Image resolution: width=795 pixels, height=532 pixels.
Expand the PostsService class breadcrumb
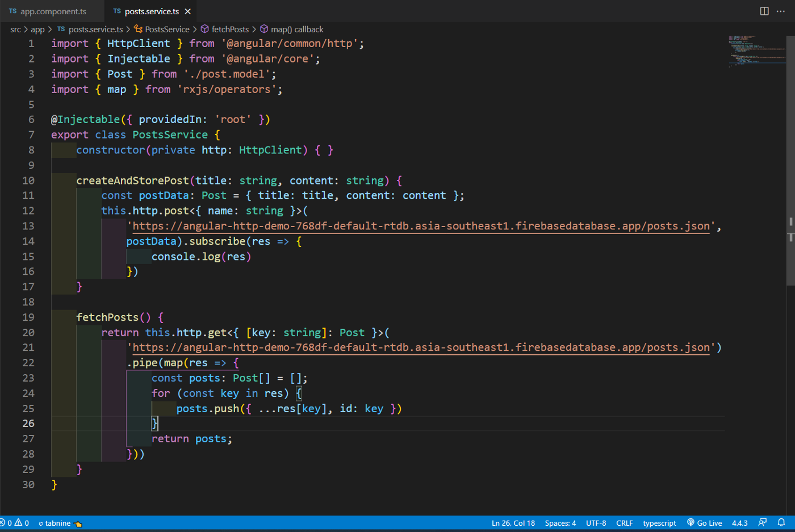pos(162,30)
